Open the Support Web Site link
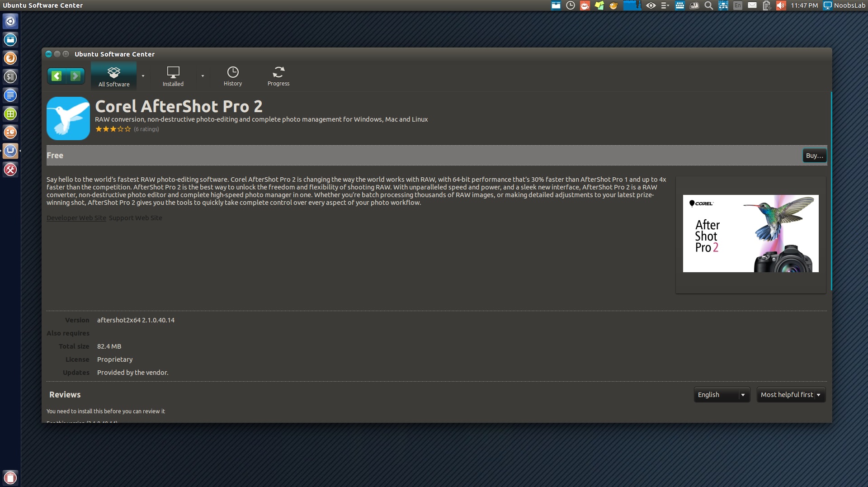 [x=136, y=218]
